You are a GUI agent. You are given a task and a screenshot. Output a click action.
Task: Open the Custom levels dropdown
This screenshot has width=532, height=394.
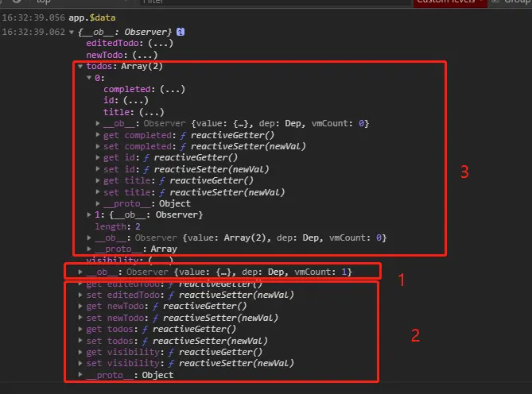[x=450, y=2]
